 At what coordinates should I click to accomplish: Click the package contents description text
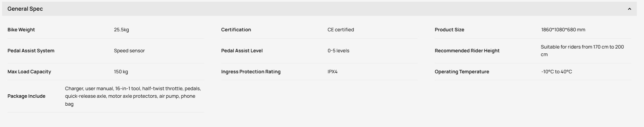(133, 96)
